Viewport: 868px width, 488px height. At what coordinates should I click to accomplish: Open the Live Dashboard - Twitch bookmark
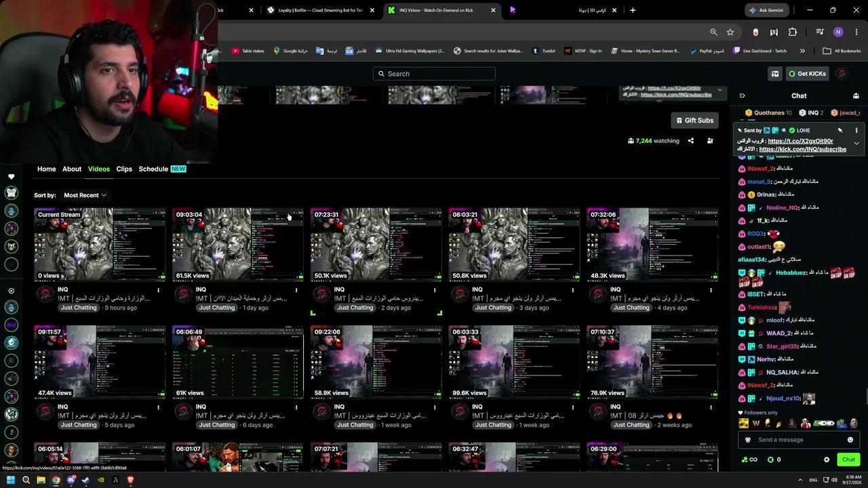760,51
